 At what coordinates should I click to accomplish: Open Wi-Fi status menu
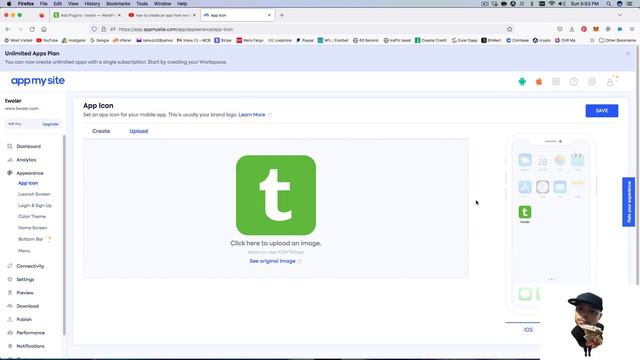coord(552,4)
